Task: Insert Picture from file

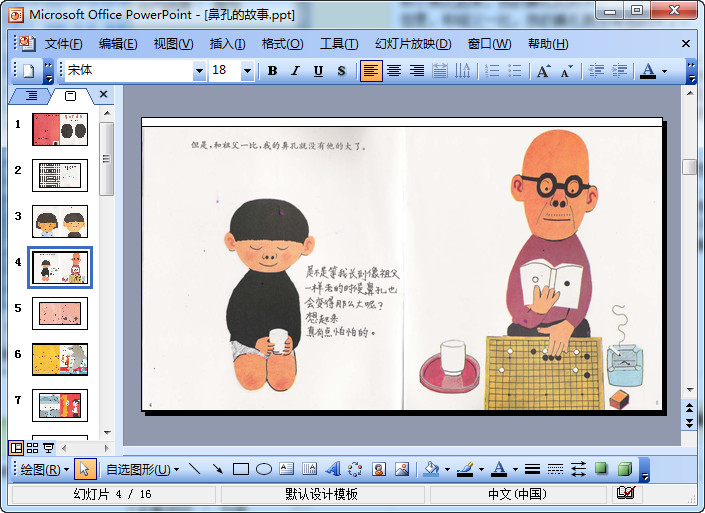Action: click(402, 469)
